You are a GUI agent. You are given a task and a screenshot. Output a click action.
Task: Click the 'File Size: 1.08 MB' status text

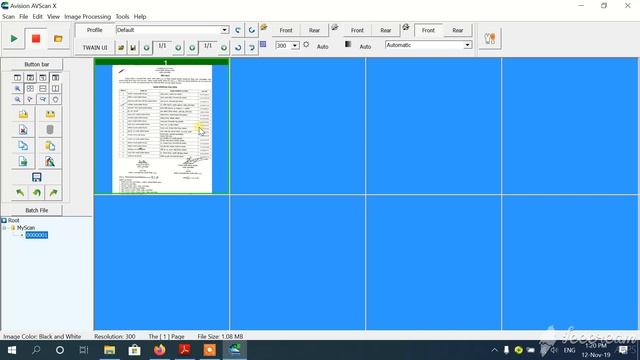point(220,336)
